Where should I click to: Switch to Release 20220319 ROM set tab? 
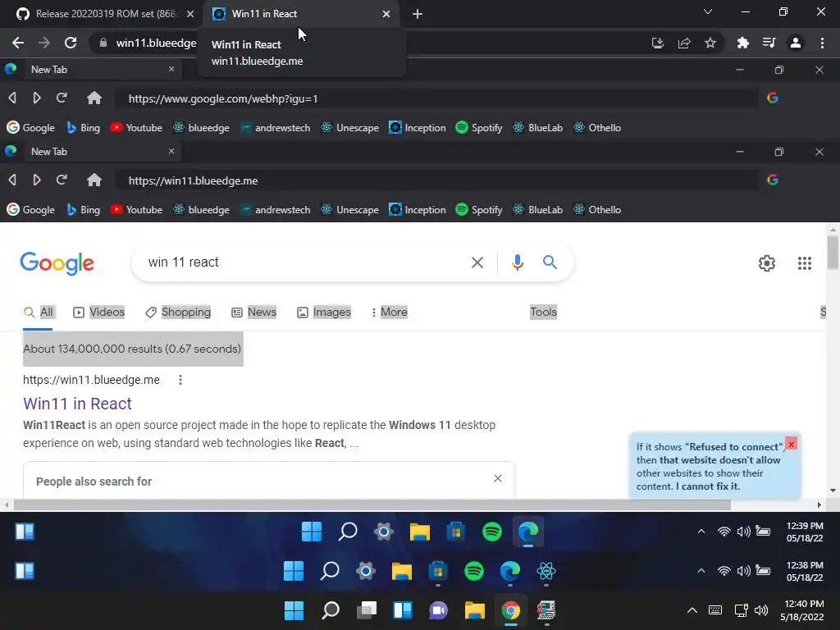point(105,14)
